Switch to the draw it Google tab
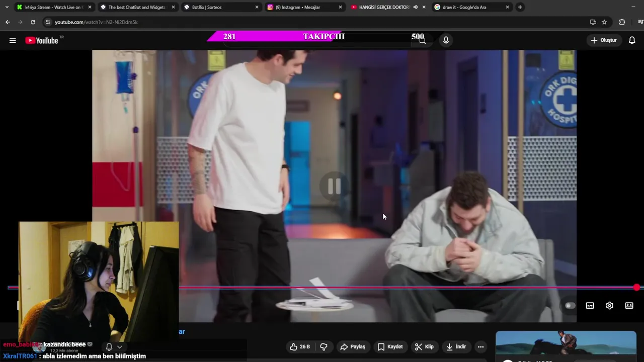This screenshot has width=644, height=362. pyautogui.click(x=471, y=7)
